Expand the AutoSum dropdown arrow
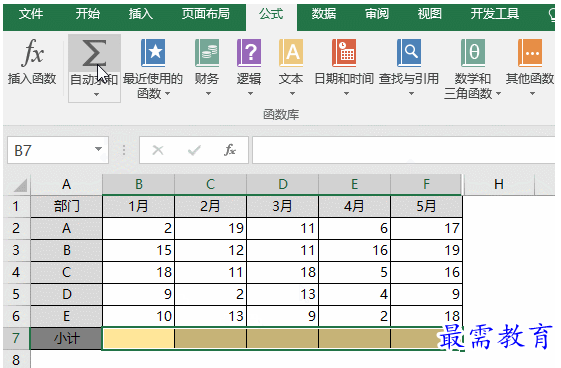The height and width of the screenshot is (368, 561). coord(96,95)
